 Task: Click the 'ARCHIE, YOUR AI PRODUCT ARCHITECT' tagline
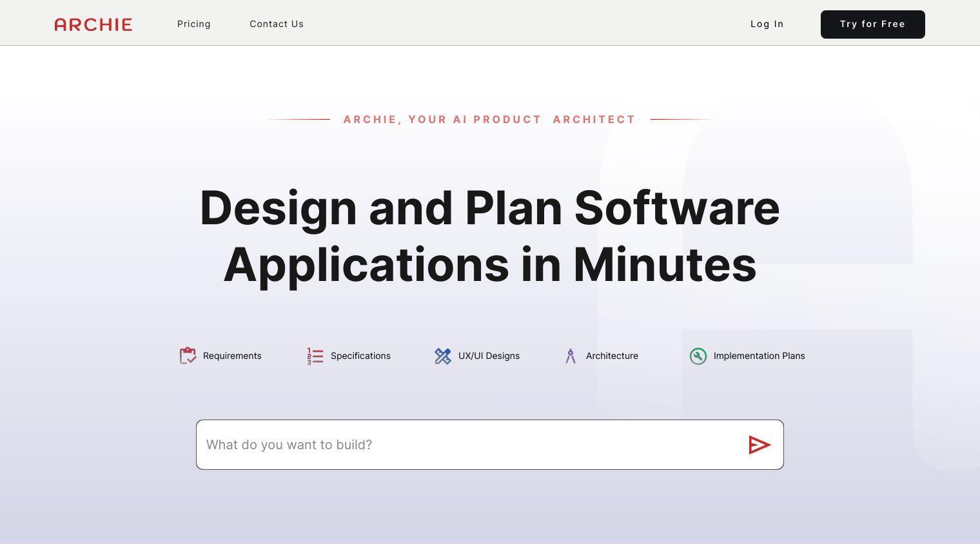coord(490,119)
